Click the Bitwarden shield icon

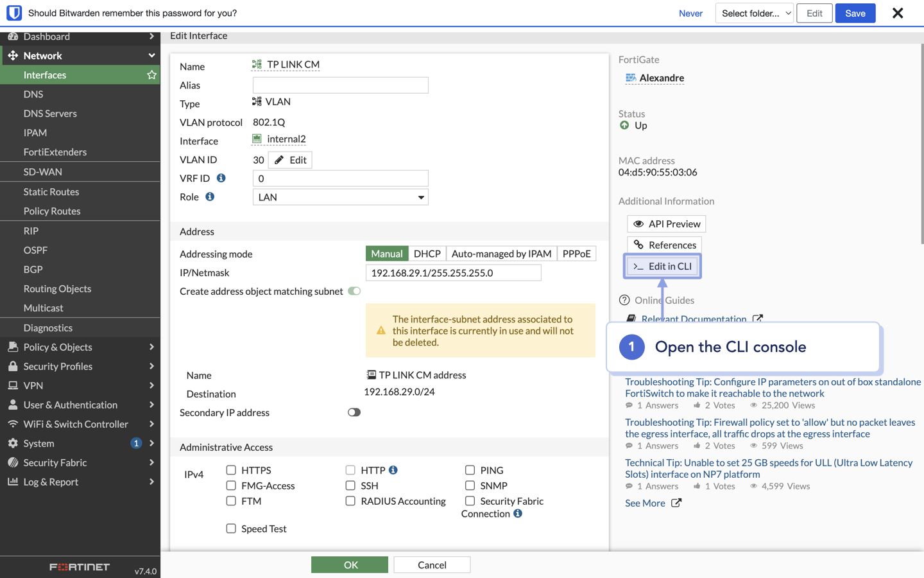pyautogui.click(x=13, y=13)
